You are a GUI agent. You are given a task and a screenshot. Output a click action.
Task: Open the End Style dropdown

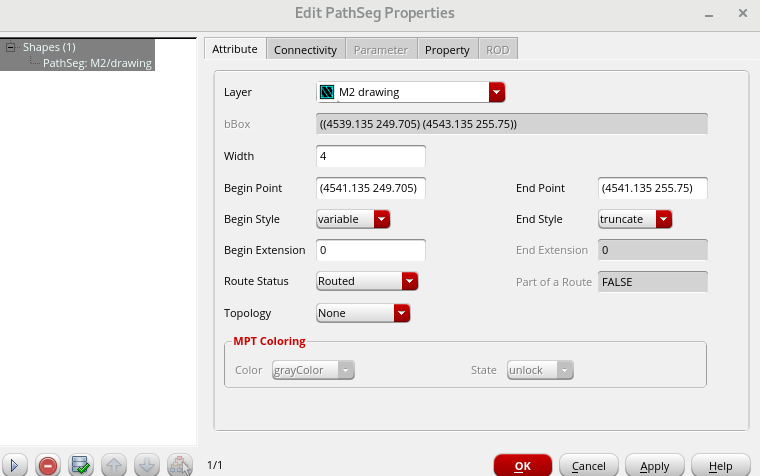click(664, 219)
